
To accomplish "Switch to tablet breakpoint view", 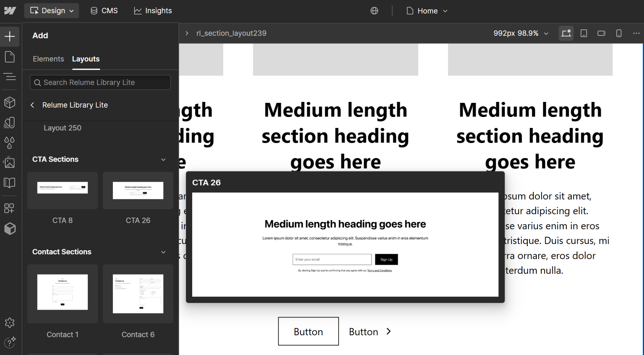I will pyautogui.click(x=584, y=33).
